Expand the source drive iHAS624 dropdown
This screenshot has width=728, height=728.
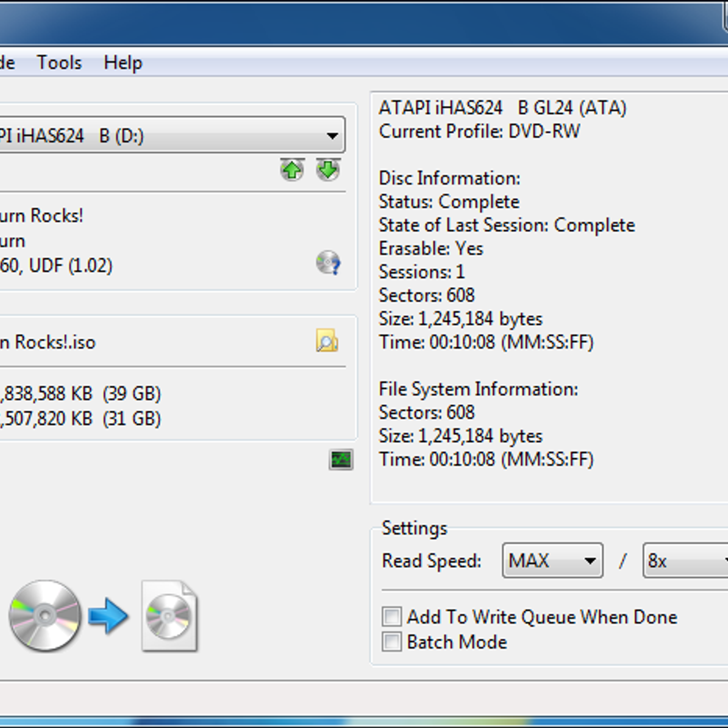172,135
